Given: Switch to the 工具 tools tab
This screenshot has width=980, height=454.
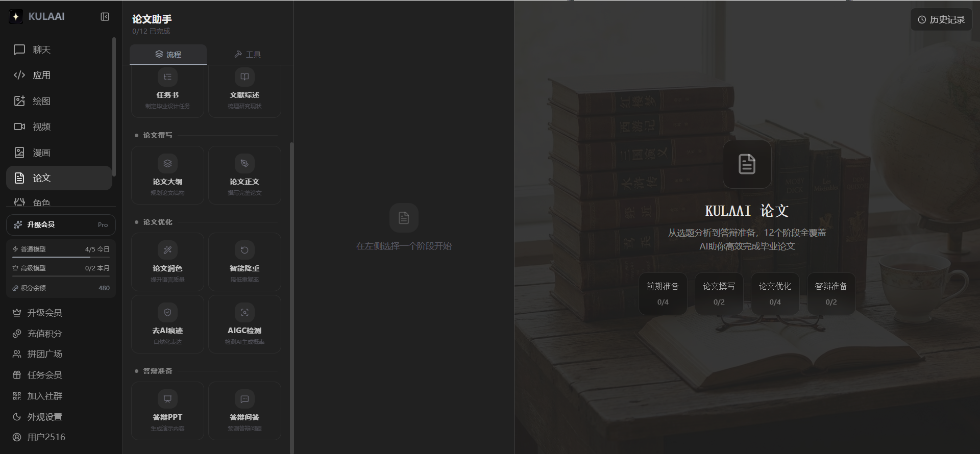Looking at the screenshot, I should tap(247, 54).
